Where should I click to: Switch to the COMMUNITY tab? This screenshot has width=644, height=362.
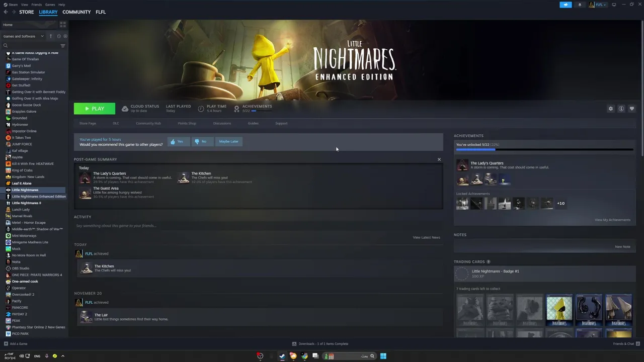coord(76,12)
